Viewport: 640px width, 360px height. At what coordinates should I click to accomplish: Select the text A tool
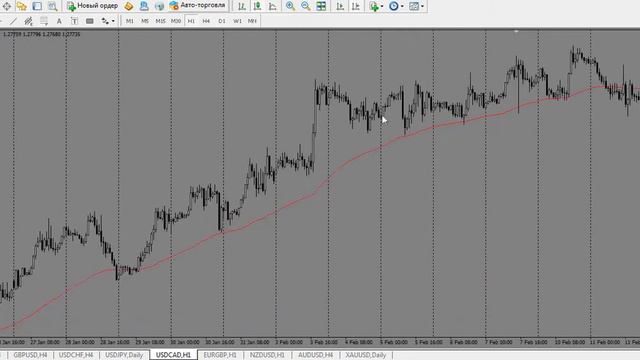tap(59, 21)
